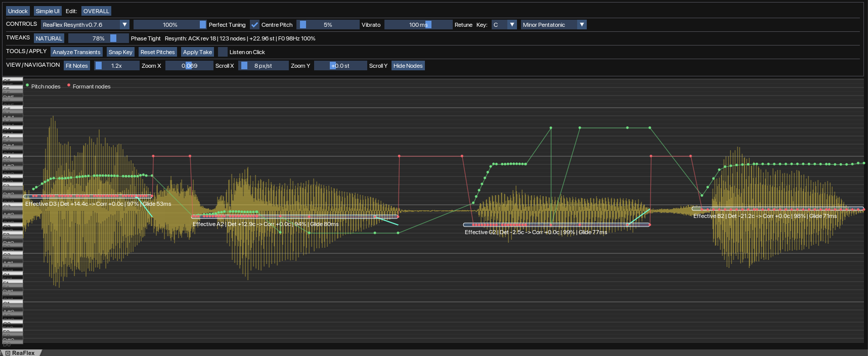Toggle the Centre Pitch checkbox
Screen dimensions: 868x356
(x=254, y=25)
